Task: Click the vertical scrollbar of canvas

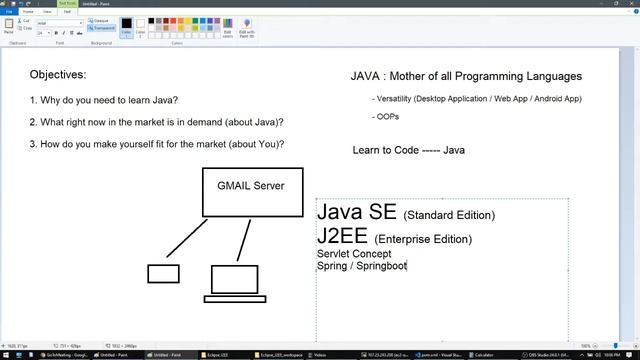Action: (636, 195)
